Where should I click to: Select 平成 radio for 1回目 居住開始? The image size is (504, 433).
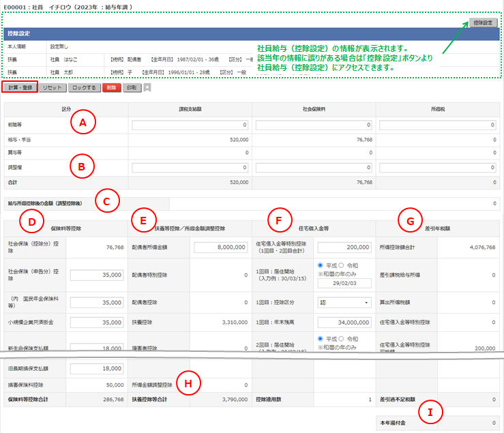click(x=321, y=265)
